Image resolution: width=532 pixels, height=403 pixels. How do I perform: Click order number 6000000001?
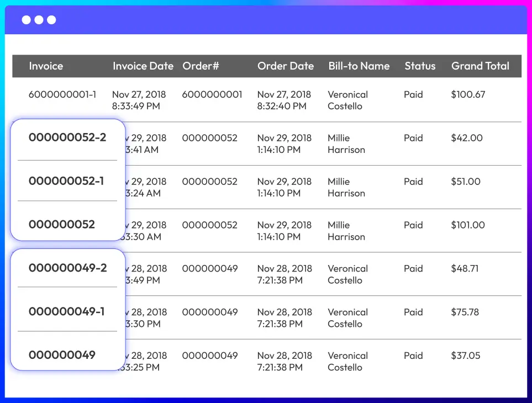(212, 94)
